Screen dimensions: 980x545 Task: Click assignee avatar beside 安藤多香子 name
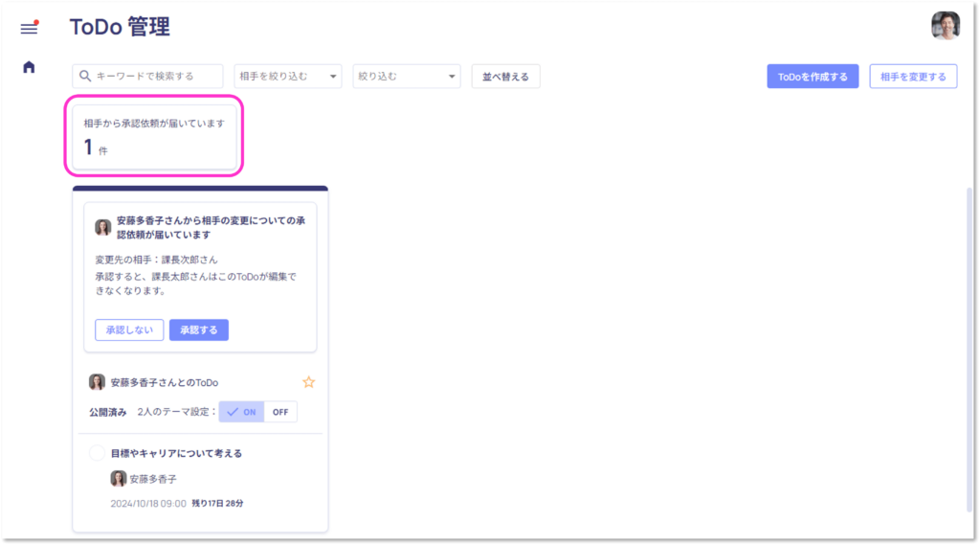coord(118,479)
